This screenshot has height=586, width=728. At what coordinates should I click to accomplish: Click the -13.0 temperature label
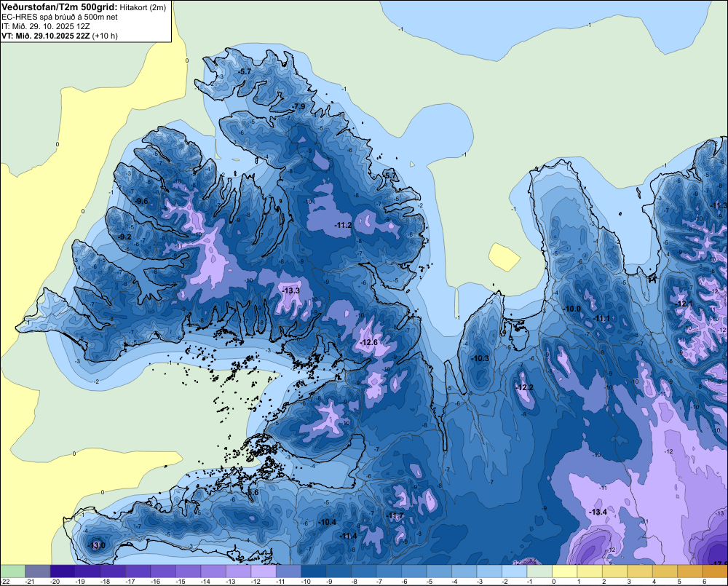click(97, 545)
